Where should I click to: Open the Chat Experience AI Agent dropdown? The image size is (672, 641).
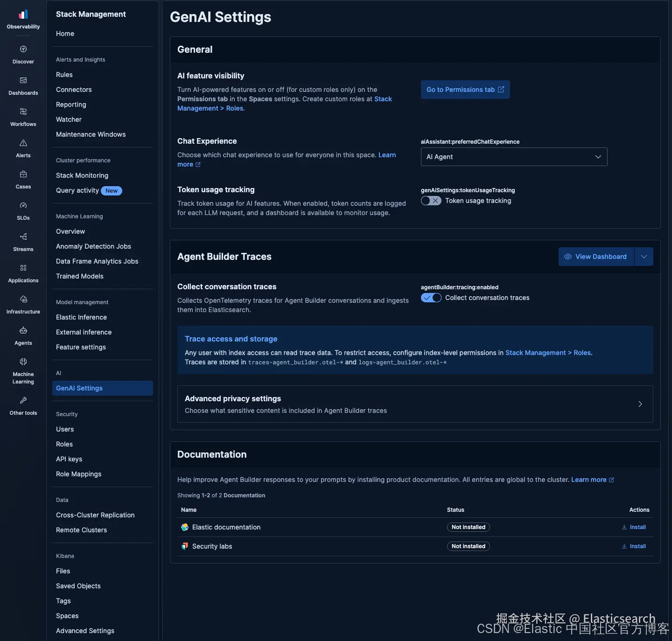tap(514, 157)
